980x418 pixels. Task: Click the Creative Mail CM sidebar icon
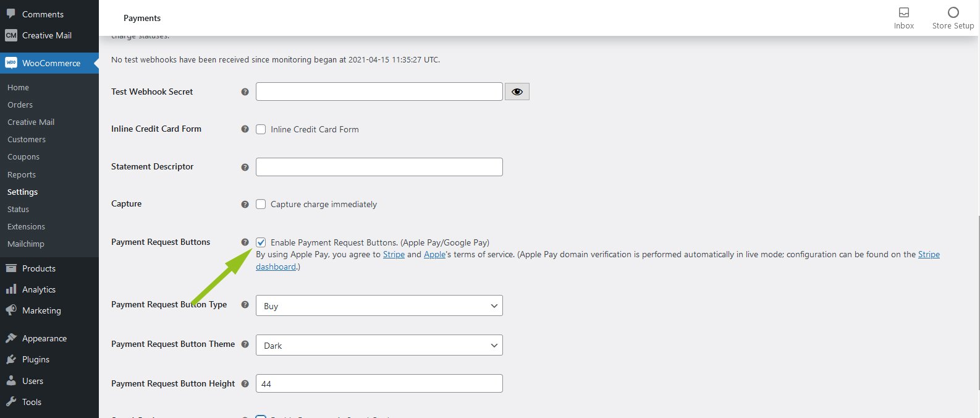pyautogui.click(x=11, y=35)
